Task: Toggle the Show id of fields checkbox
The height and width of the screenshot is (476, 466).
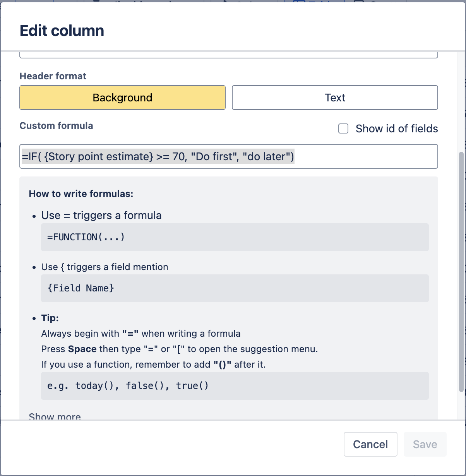Action: 343,128
